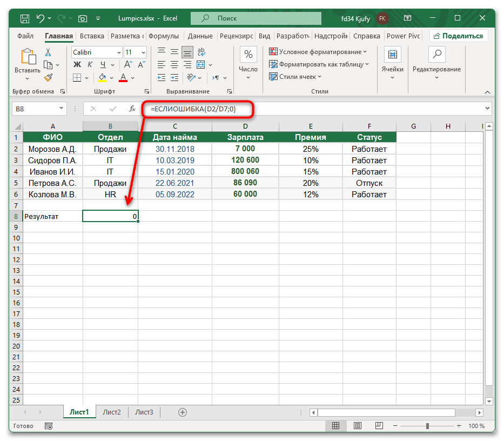504x441 pixels.
Task: Switch to the Вид tab
Action: [x=265, y=36]
